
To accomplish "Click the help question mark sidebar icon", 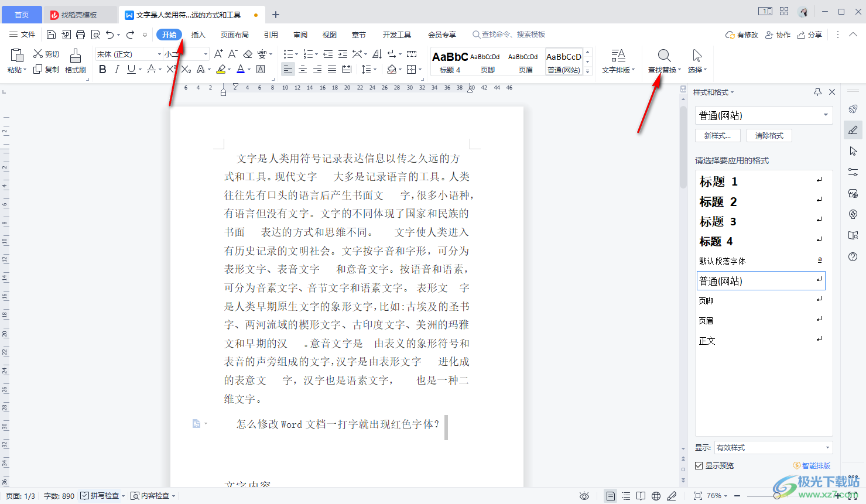I will (853, 256).
